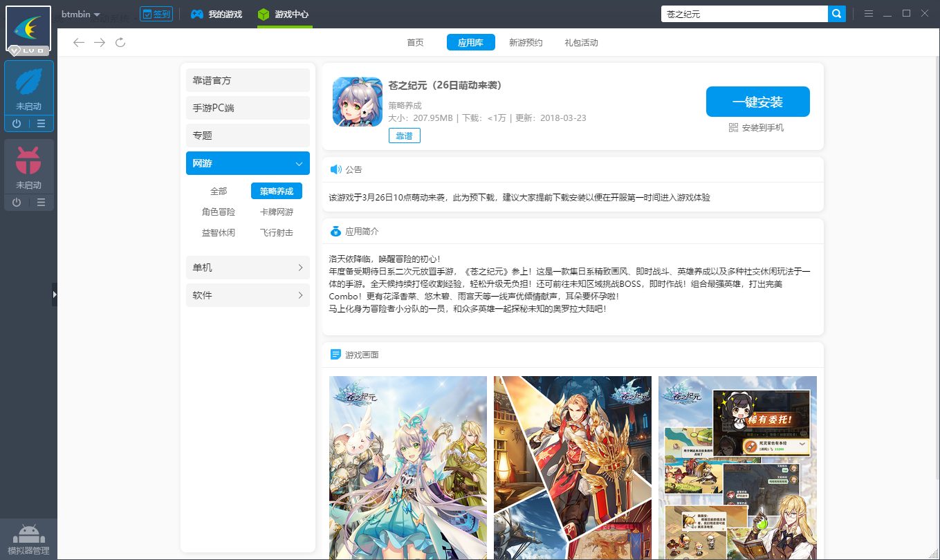Select the 靠谱官方 category
The height and width of the screenshot is (560, 940).
tap(248, 80)
